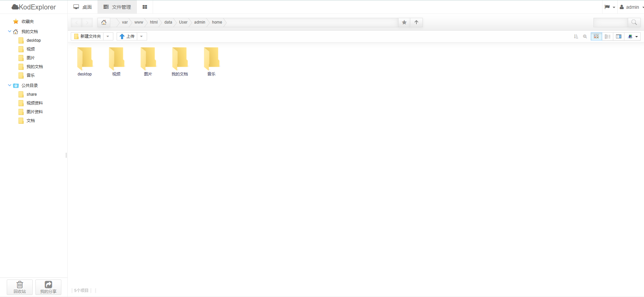The width and height of the screenshot is (644, 297).
Task: Click the home icon in address bar
Action: pyautogui.click(x=104, y=22)
